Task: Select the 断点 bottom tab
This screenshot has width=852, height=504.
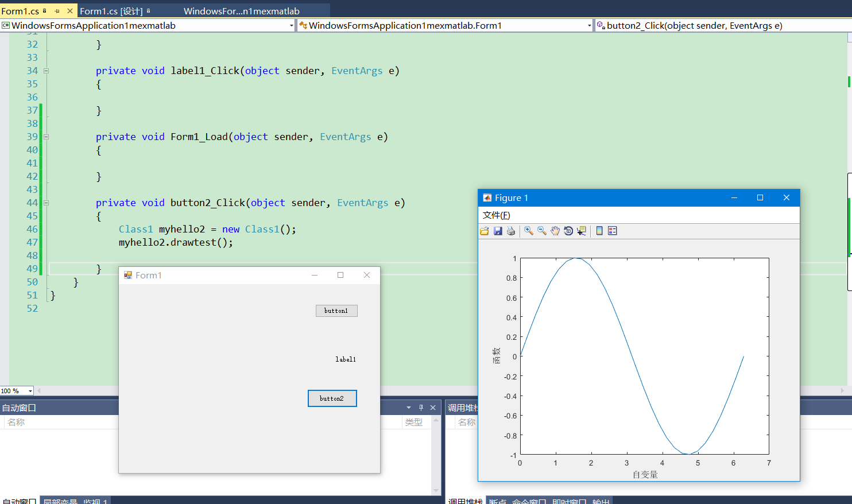Action: (x=498, y=501)
